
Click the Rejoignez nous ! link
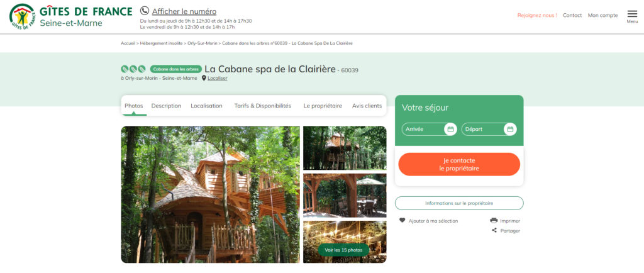[x=537, y=15]
